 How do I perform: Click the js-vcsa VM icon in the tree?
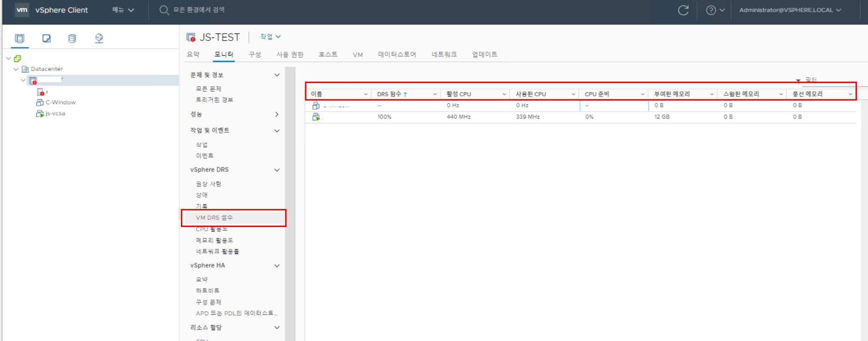pos(40,114)
